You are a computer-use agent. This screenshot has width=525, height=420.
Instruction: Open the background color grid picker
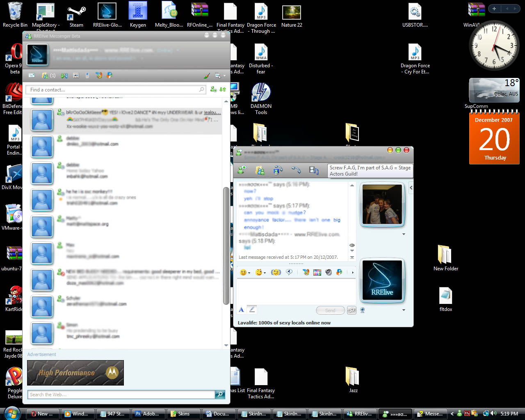coord(317,272)
